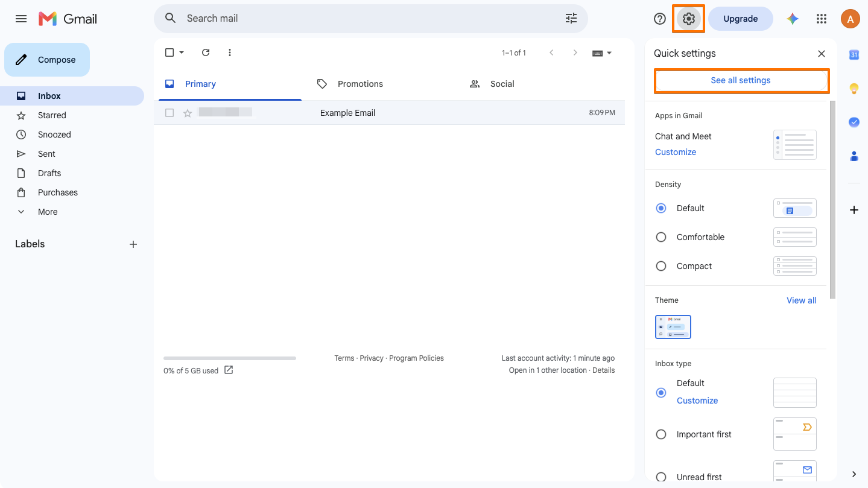This screenshot has width=868, height=488.
Task: View all themes link
Action: pos(802,300)
